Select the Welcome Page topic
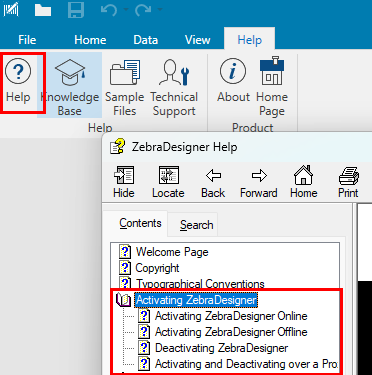Viewport: 372px width, 375px height. [172, 252]
